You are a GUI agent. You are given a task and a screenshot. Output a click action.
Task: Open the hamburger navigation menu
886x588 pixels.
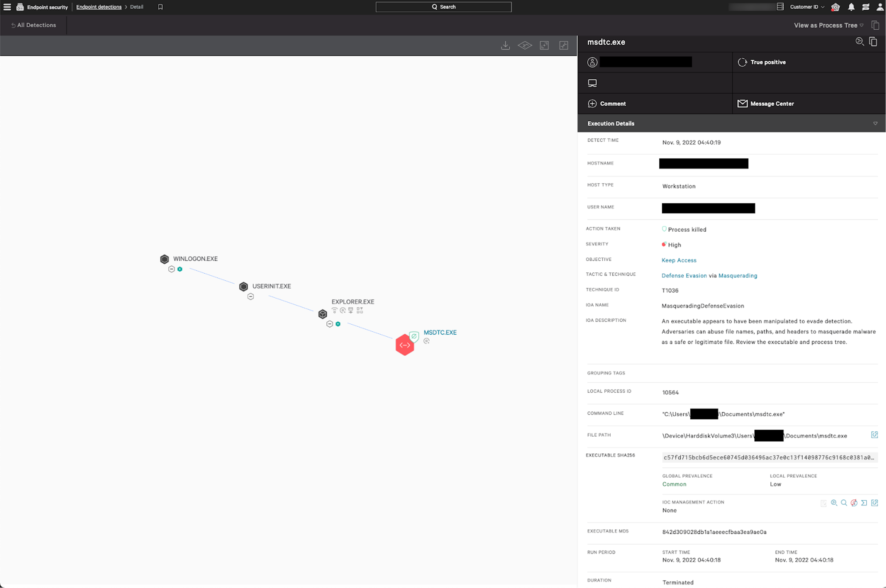[7, 7]
